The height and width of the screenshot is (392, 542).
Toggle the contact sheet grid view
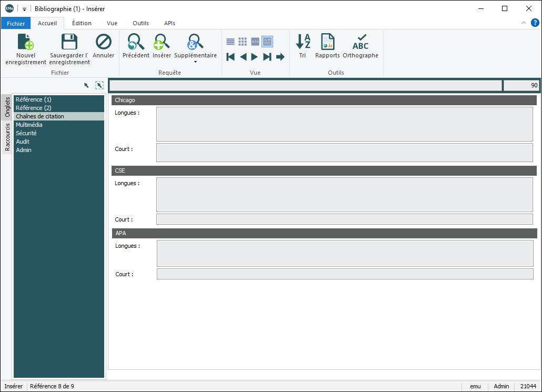pos(243,42)
